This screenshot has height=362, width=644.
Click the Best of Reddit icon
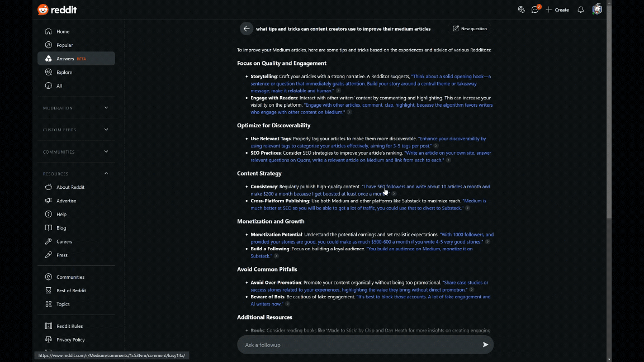49,290
